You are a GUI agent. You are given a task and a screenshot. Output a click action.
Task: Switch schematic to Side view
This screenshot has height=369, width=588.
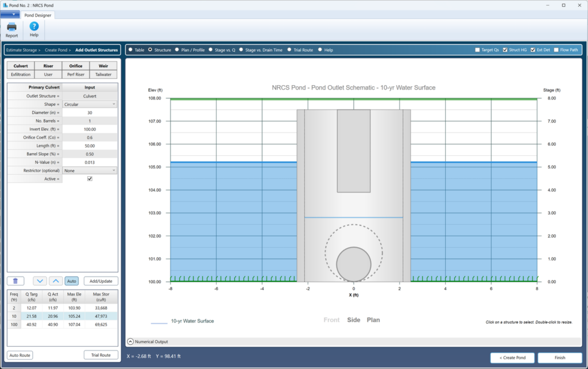pos(354,320)
